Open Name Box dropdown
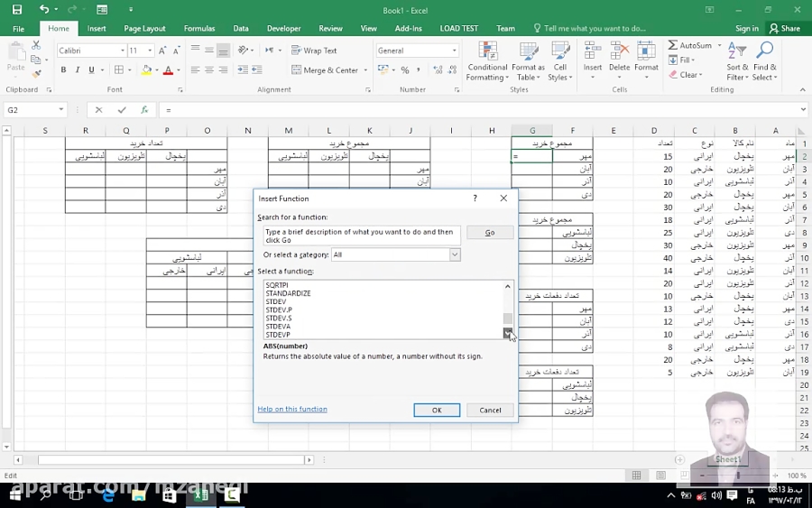 60,110
